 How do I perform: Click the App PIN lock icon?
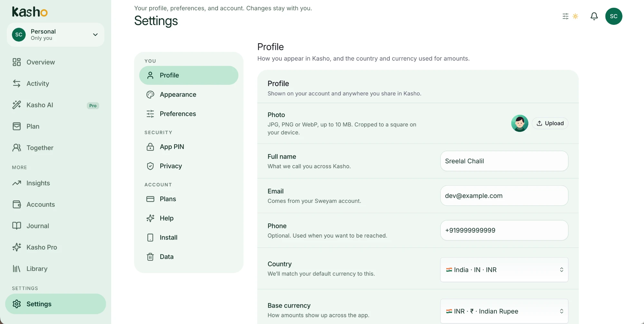(150, 147)
